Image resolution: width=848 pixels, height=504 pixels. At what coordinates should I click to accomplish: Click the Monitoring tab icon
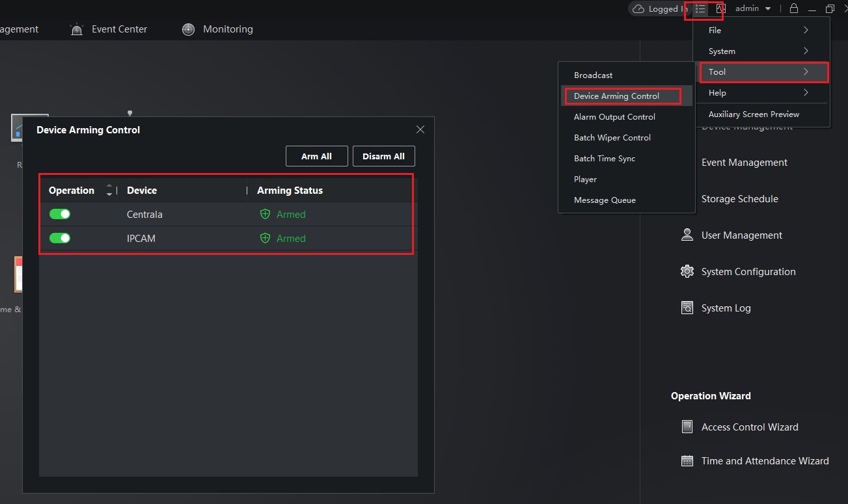click(188, 29)
